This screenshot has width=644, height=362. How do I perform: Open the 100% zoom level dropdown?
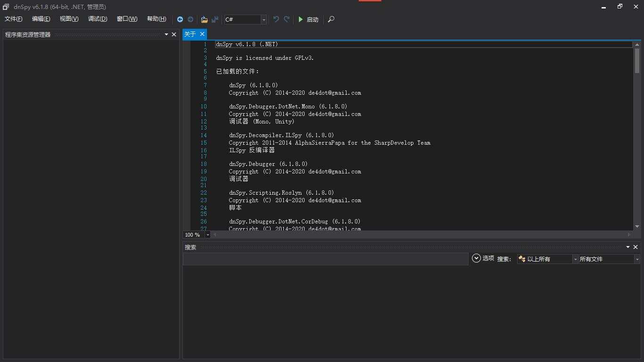point(207,234)
